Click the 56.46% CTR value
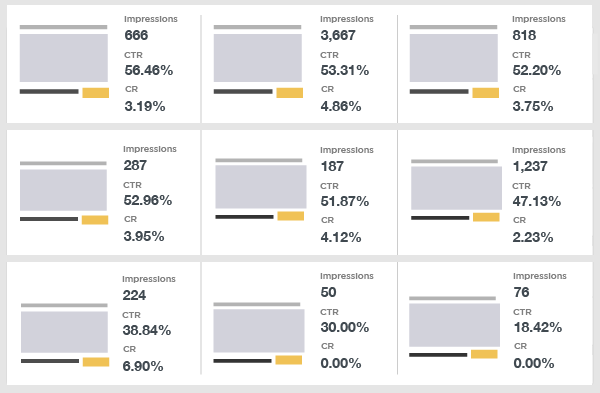The height and width of the screenshot is (393, 600). click(149, 70)
